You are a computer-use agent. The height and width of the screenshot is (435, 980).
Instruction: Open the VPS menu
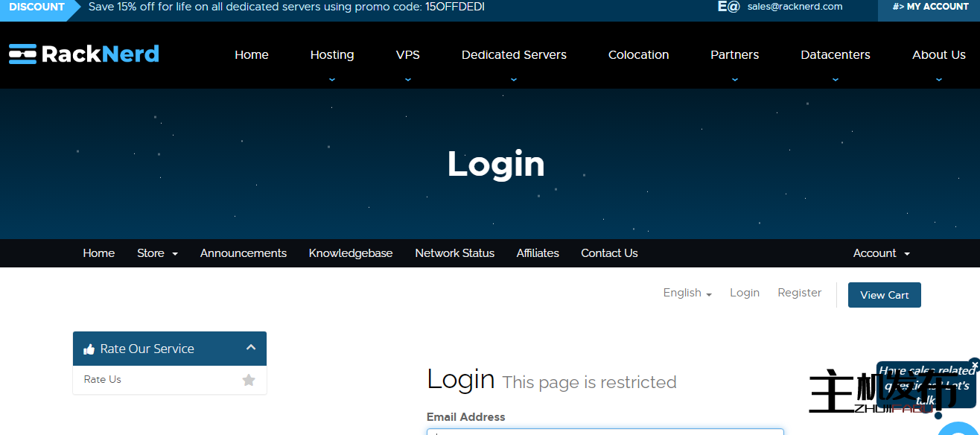pyautogui.click(x=407, y=55)
